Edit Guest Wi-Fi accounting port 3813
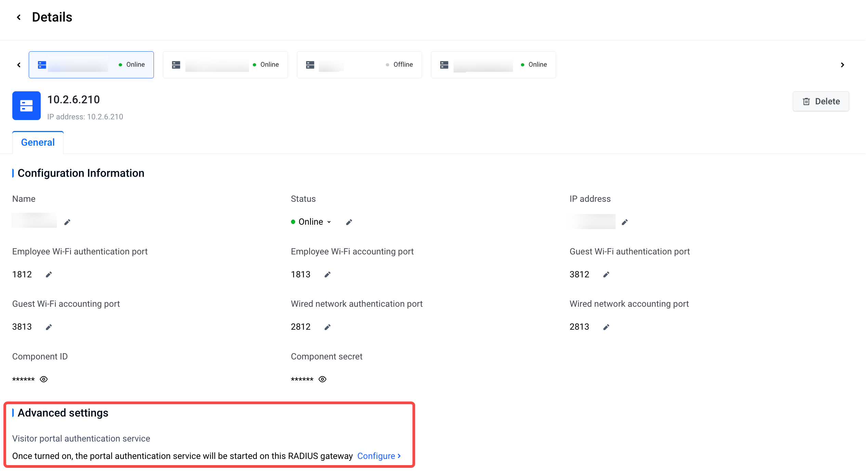The image size is (868, 474). (49, 327)
